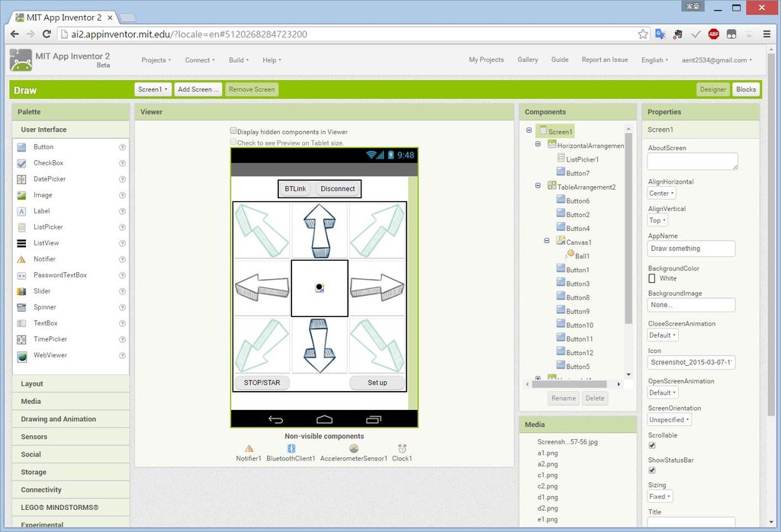Select Button10 in the components tree
The width and height of the screenshot is (781, 532).
pos(574,325)
